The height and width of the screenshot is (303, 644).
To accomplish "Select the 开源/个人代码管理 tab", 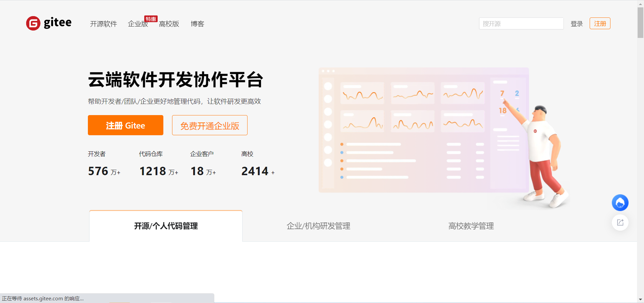I will pyautogui.click(x=166, y=226).
